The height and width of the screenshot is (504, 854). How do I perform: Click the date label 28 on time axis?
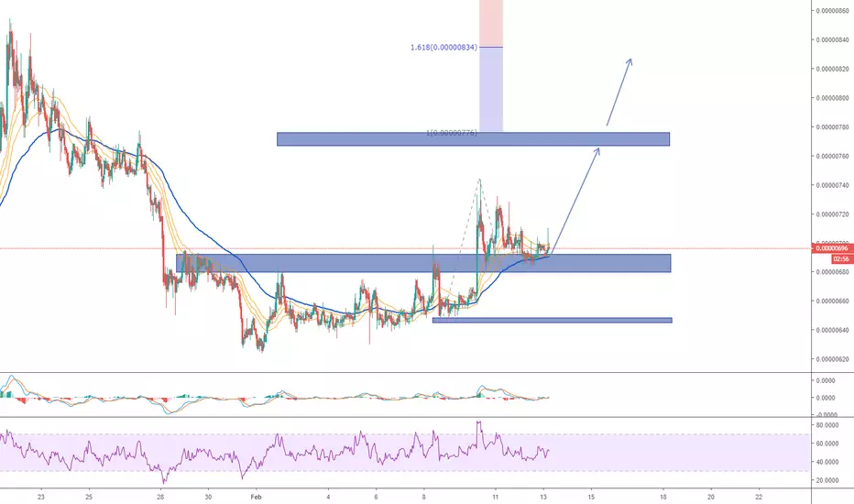[160, 497]
